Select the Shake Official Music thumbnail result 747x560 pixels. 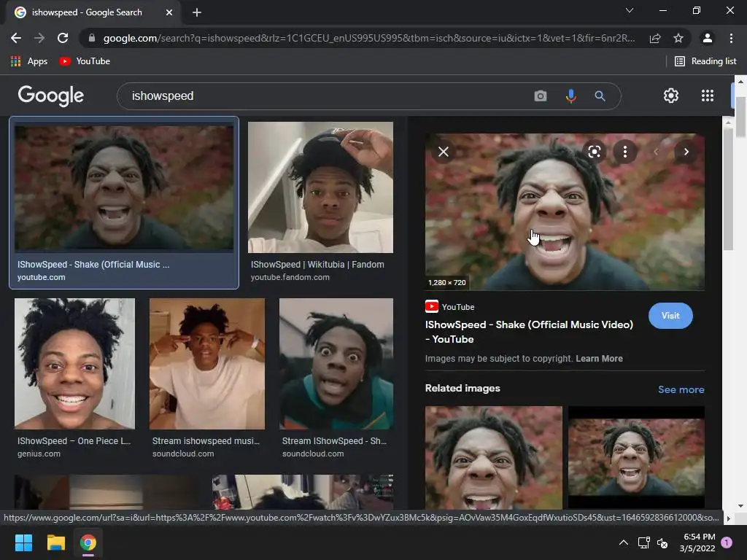click(x=124, y=188)
